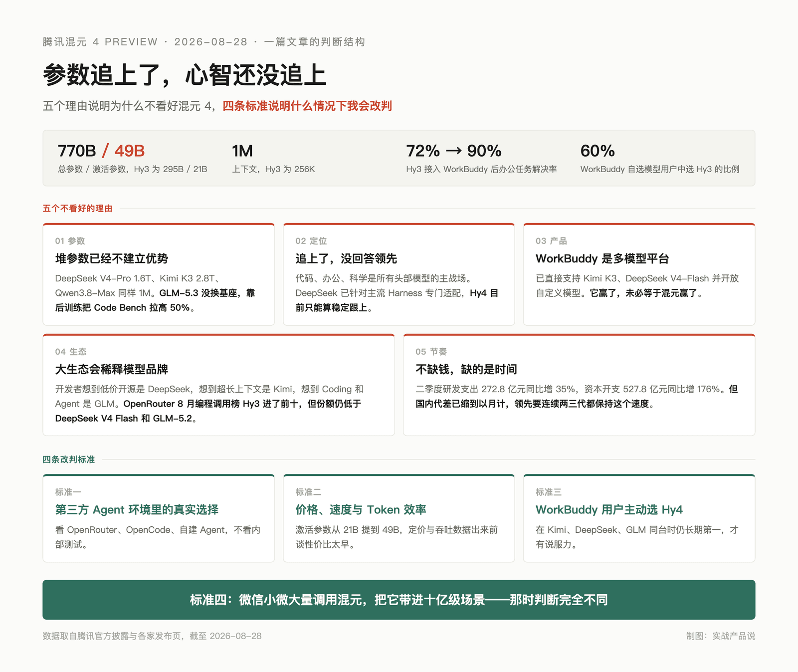Click text 激活参数从 21B 提到 49B

click(x=348, y=530)
